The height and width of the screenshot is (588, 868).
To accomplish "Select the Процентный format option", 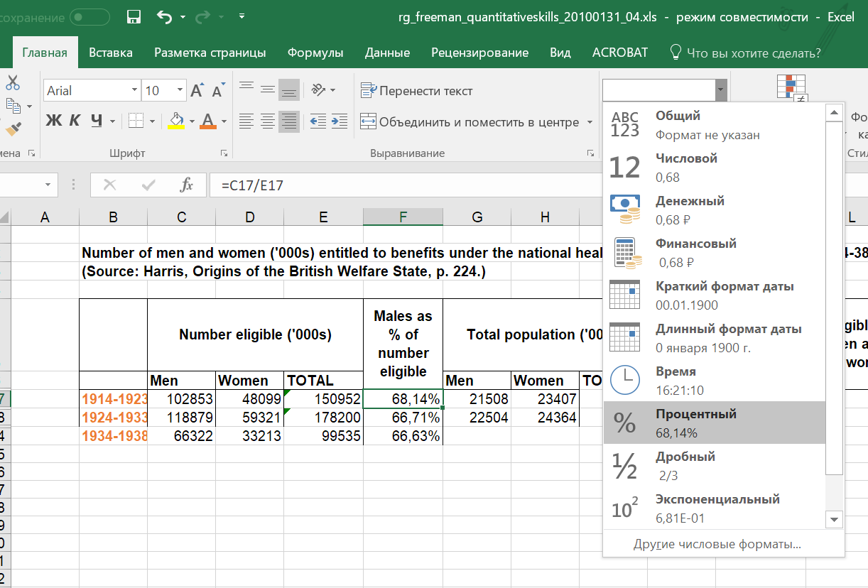I will (714, 423).
